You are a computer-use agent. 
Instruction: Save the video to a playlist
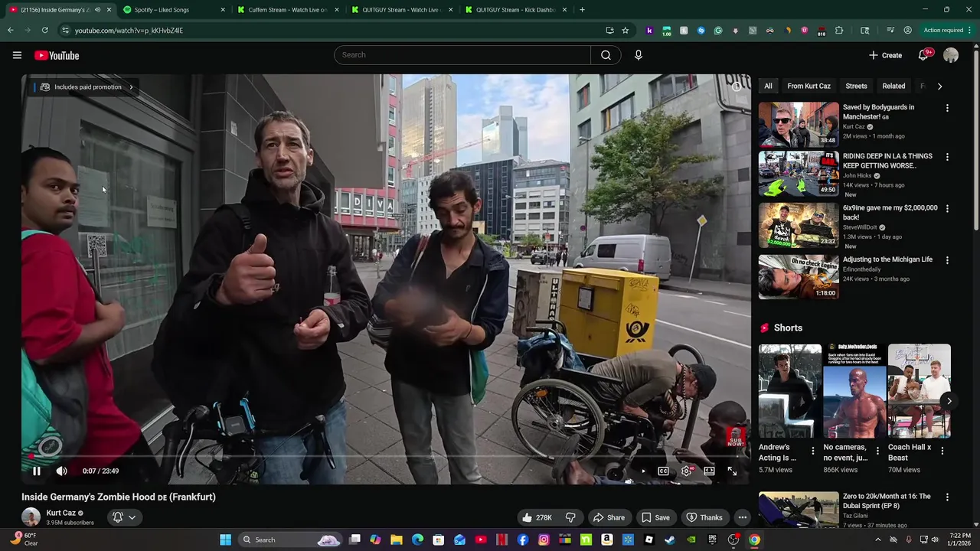[655, 517]
